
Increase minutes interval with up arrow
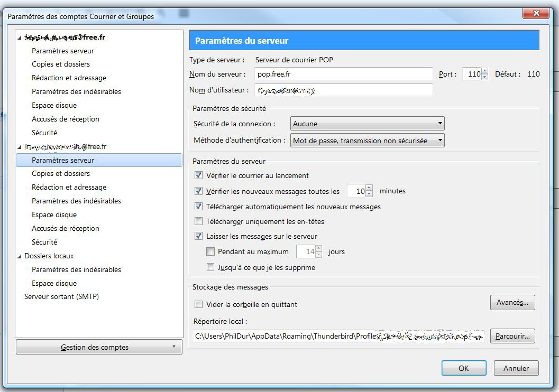369,188
